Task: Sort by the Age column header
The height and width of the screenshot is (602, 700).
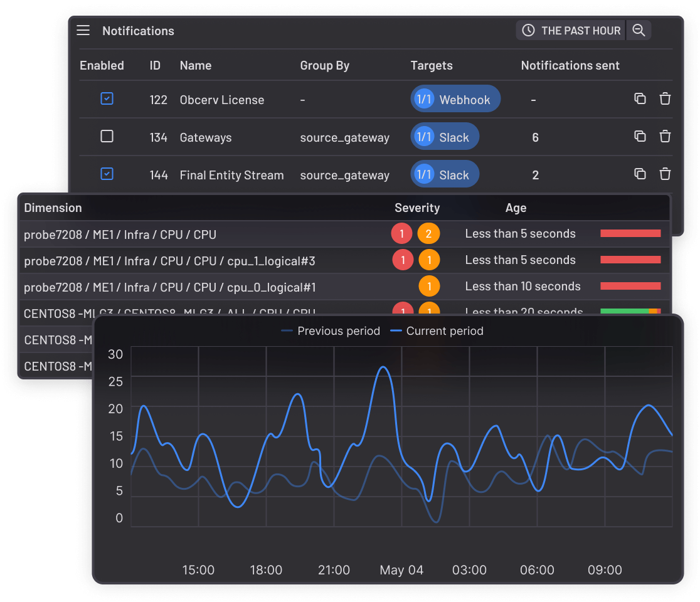Action: pos(516,208)
